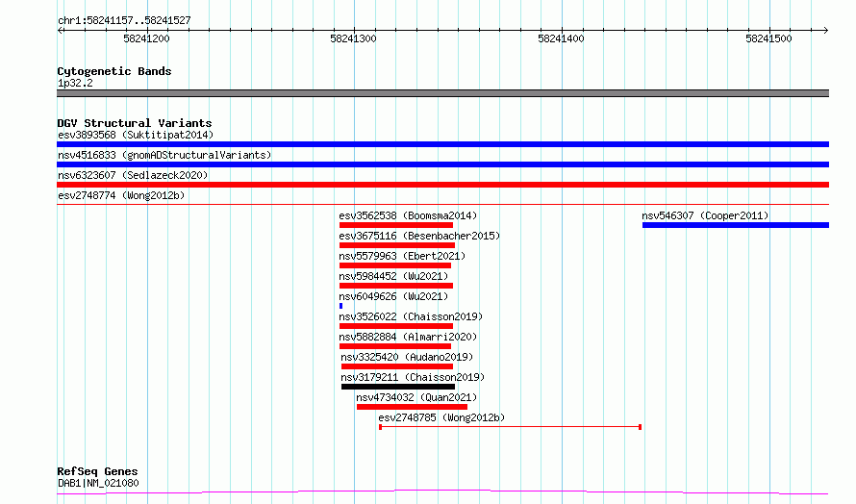The height and width of the screenshot is (504, 856).
Task: Click red bar below nsv3526022 (Chaisson2019)
Action: [396, 326]
